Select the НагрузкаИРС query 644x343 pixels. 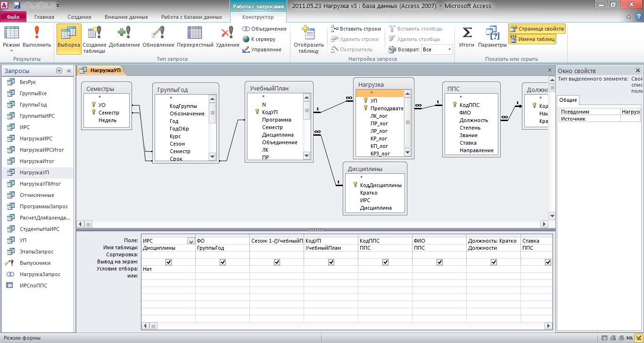click(x=37, y=139)
